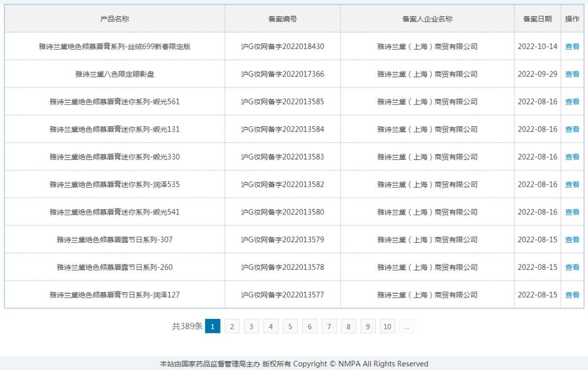Click 查看 in the 节日系列-260 row
The width and height of the screenshot is (588, 370).
click(572, 267)
